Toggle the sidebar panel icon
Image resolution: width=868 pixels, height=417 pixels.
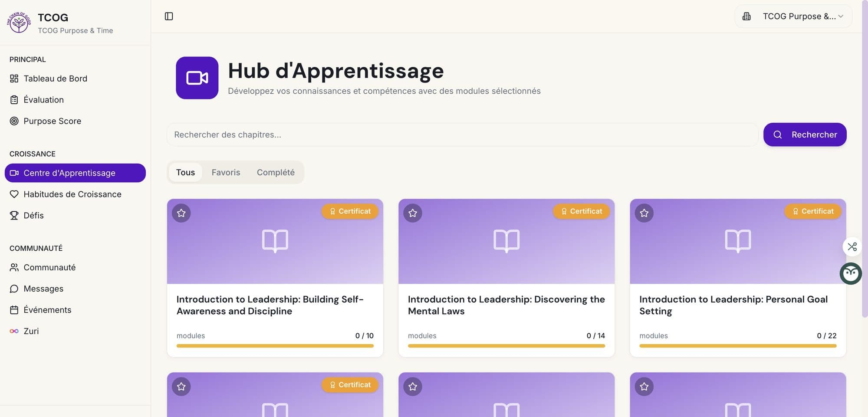(169, 16)
